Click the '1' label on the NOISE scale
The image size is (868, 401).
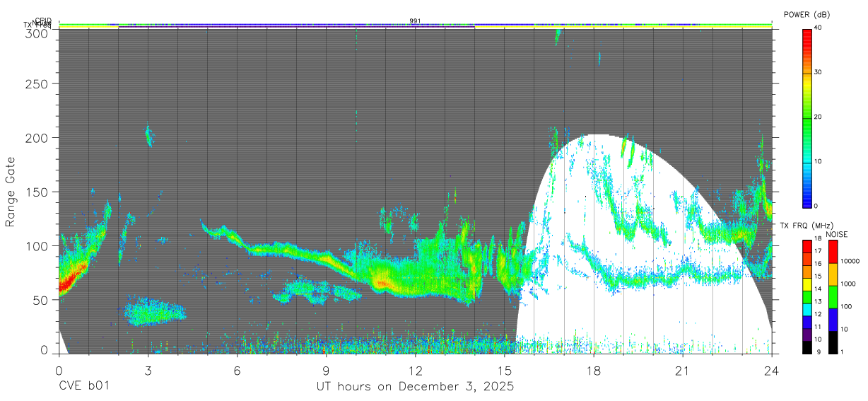click(x=841, y=352)
